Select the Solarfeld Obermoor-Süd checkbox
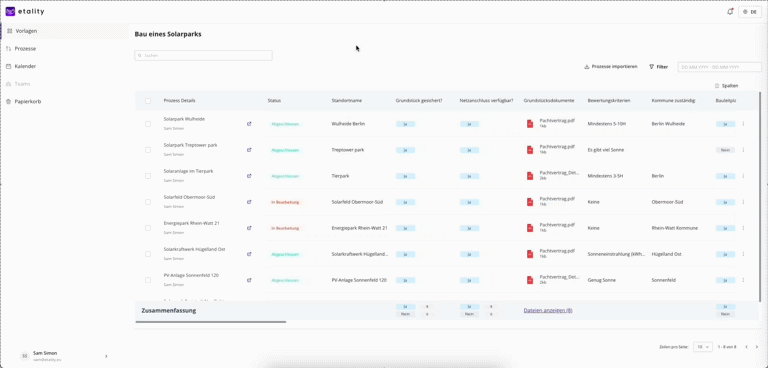Screen dimensions: 768x368 tap(148, 202)
